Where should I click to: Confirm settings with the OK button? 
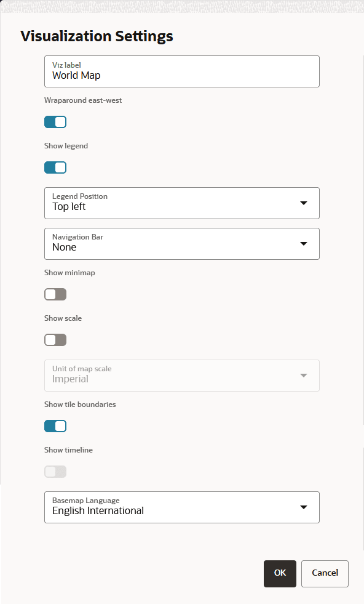pos(280,573)
